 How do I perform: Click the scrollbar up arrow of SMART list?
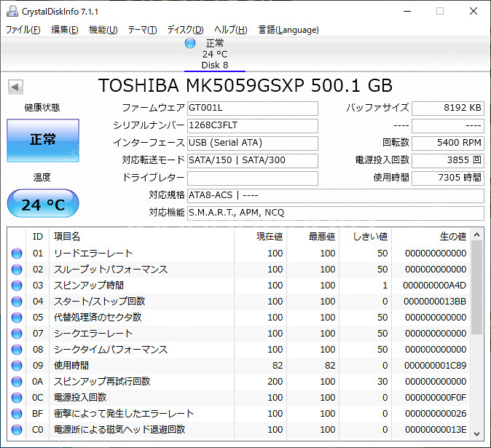click(477, 235)
